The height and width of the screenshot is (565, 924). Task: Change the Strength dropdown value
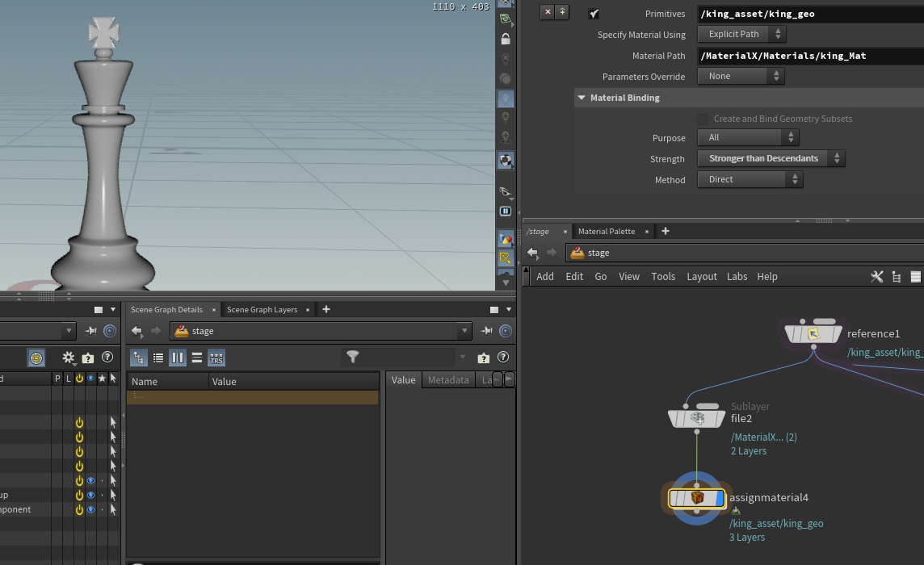point(771,158)
